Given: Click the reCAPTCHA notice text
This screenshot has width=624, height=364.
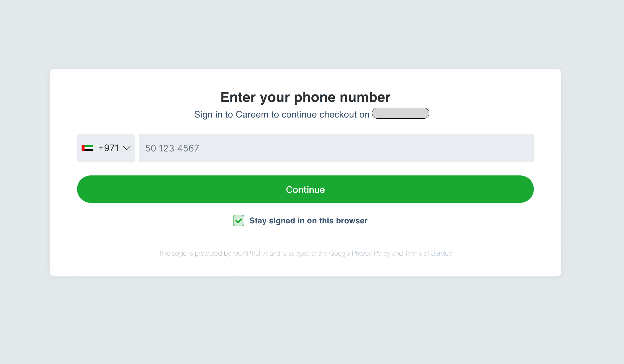Looking at the screenshot, I should tap(305, 253).
